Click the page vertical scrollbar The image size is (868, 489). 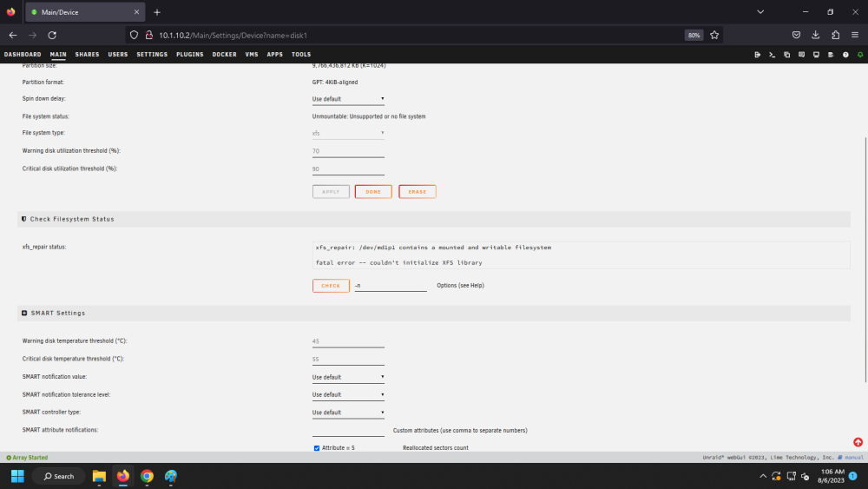(x=865, y=259)
